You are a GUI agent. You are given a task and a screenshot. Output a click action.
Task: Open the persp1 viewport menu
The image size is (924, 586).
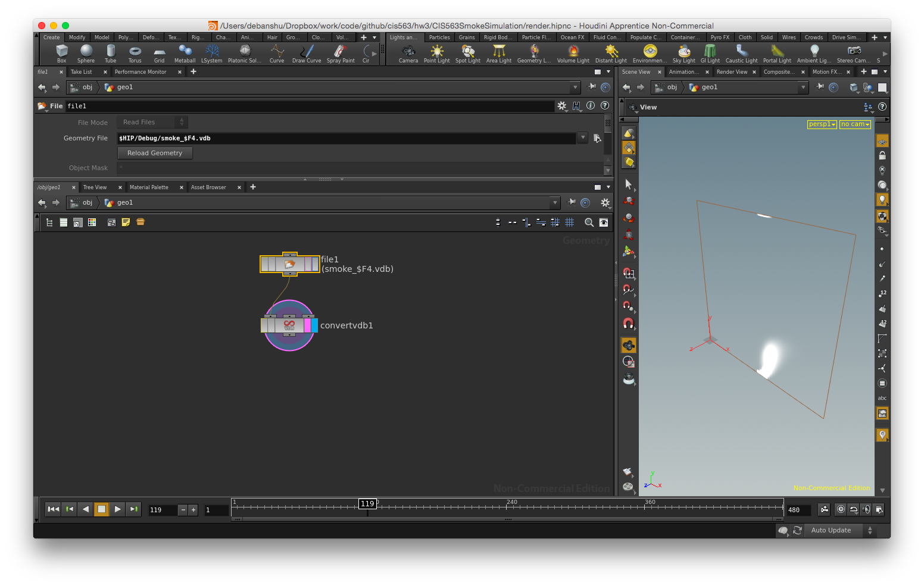(822, 124)
